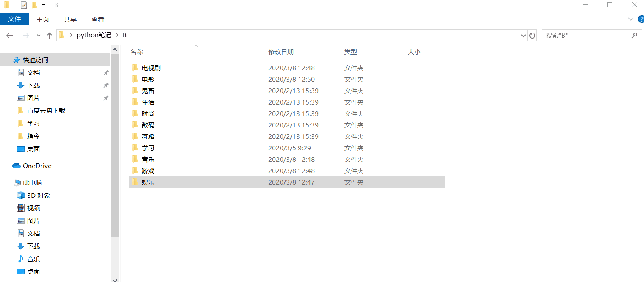Open the 学习 folder in the sidebar
The height and width of the screenshot is (282, 644).
point(33,123)
